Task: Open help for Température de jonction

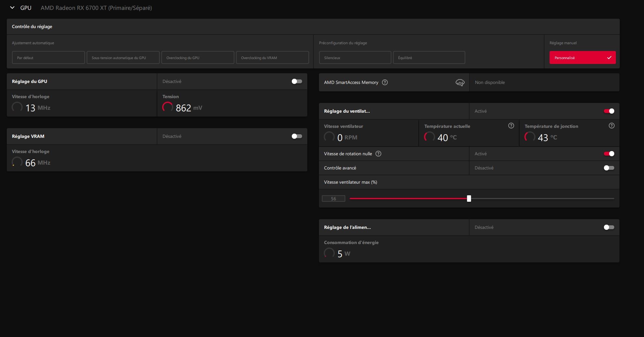Action: pos(611,126)
